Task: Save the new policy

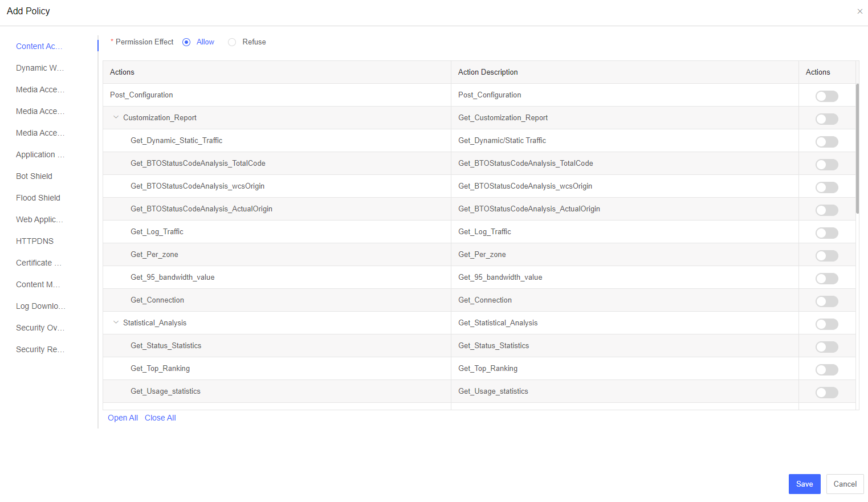Action: tap(804, 484)
